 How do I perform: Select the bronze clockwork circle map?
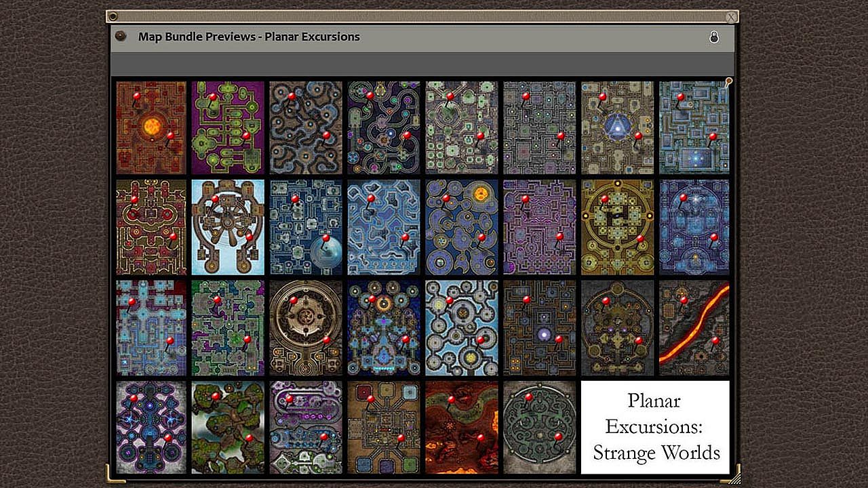click(306, 328)
